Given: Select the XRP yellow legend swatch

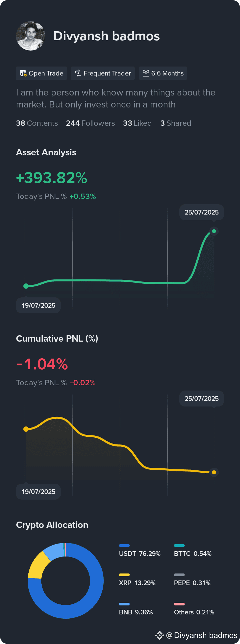Looking at the screenshot, I should point(124,575).
